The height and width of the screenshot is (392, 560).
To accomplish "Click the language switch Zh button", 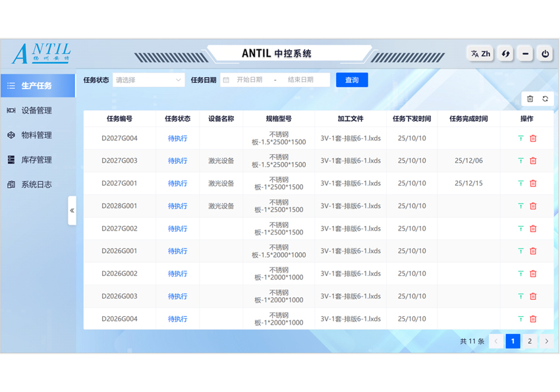I will pyautogui.click(x=480, y=54).
